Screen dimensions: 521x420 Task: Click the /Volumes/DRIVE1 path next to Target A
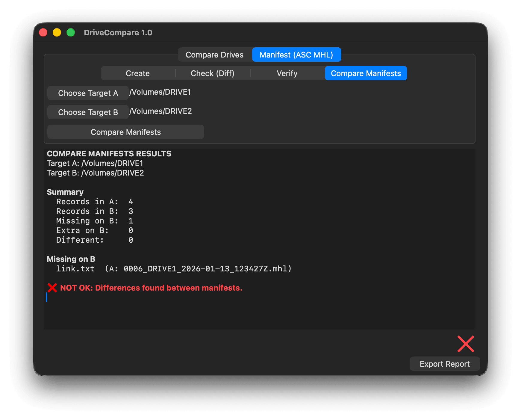[160, 92]
